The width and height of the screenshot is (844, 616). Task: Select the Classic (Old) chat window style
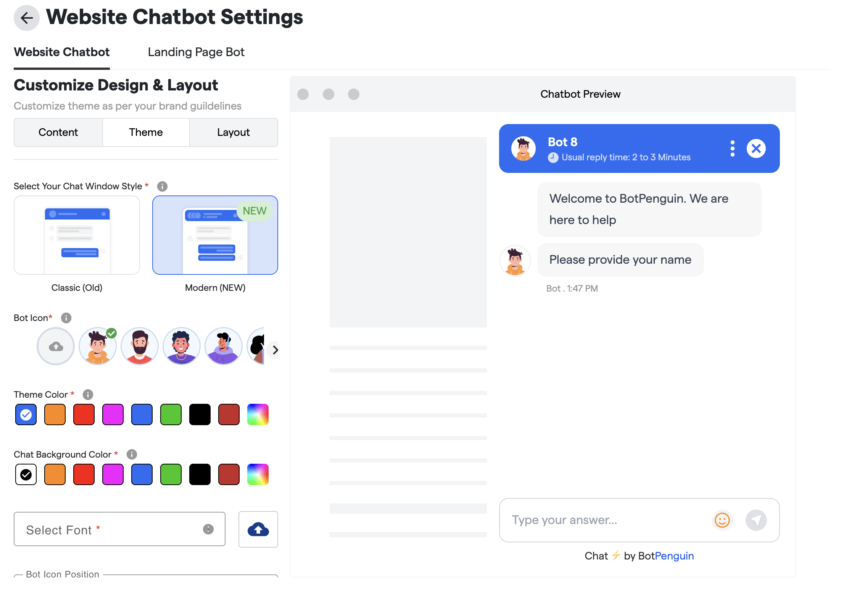[x=77, y=235]
